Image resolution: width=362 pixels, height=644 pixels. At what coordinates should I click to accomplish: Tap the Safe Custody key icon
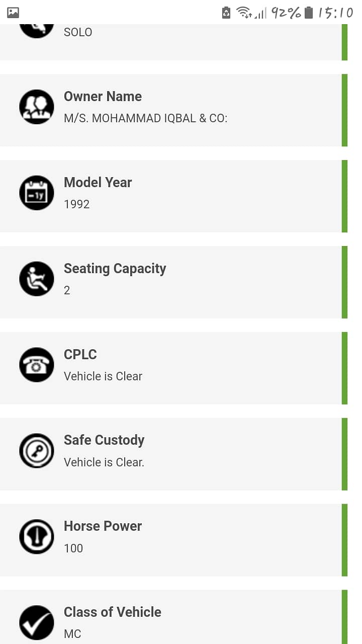[37, 451]
